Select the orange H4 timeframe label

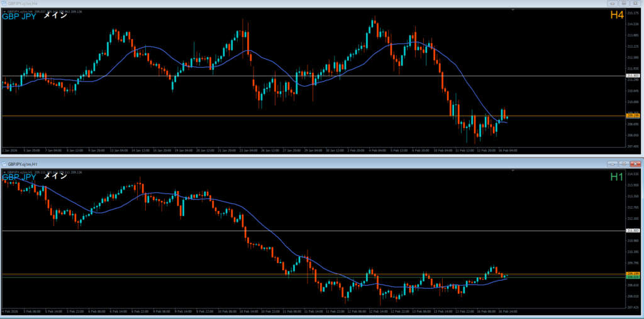[x=616, y=15]
